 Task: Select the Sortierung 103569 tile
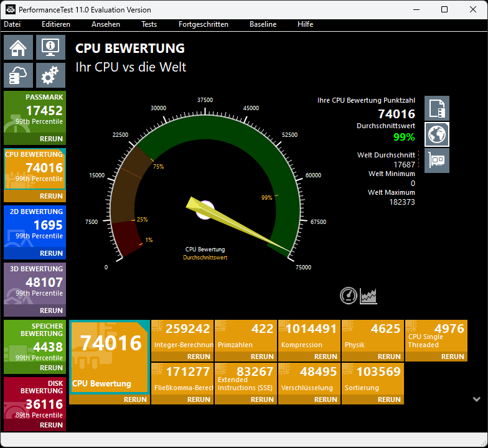pyautogui.click(x=373, y=379)
